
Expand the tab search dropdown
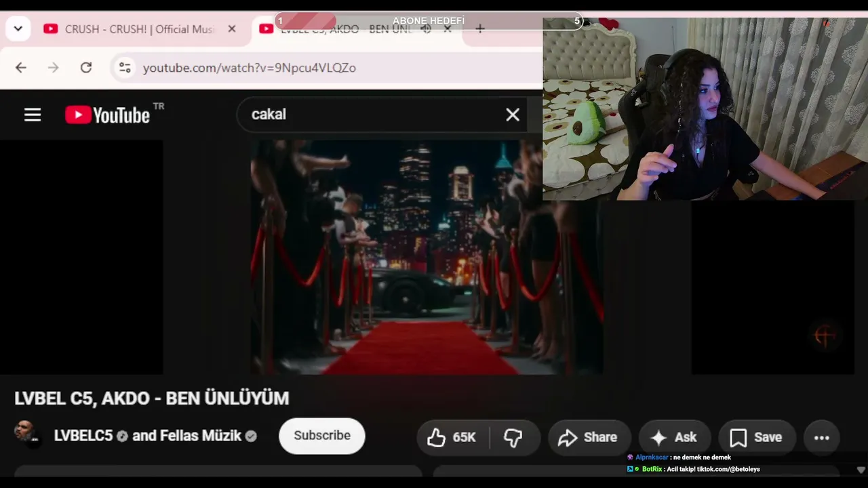tap(18, 29)
